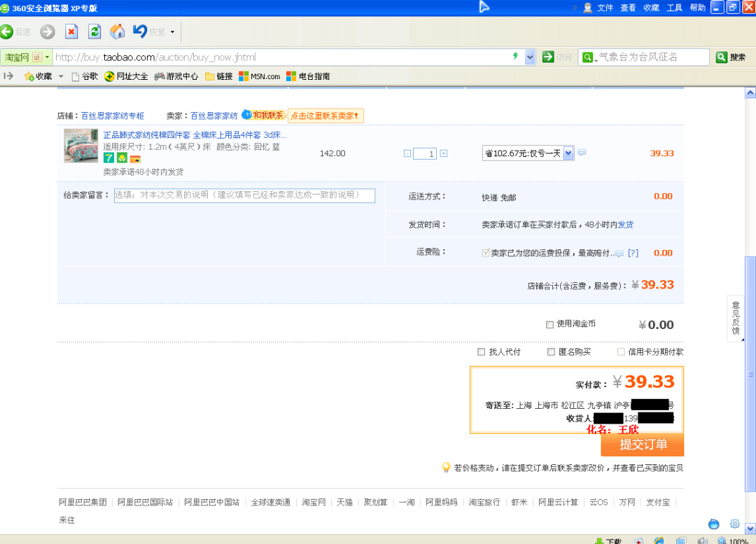The image size is (756, 544).
Task: Click the green 搜索 search button
Action: (730, 57)
